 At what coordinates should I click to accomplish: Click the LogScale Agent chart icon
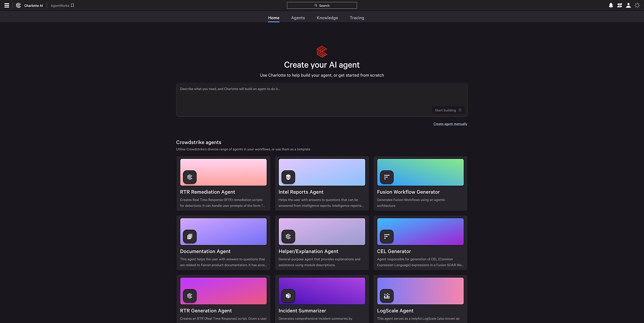[386, 296]
